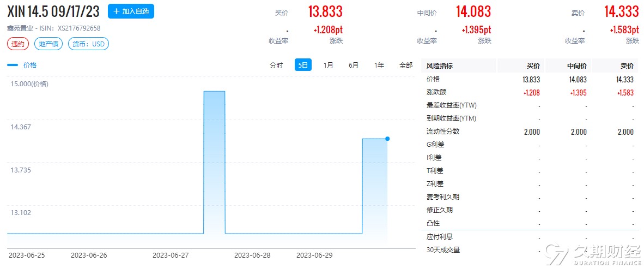Show the 1年 price history

tap(379, 65)
